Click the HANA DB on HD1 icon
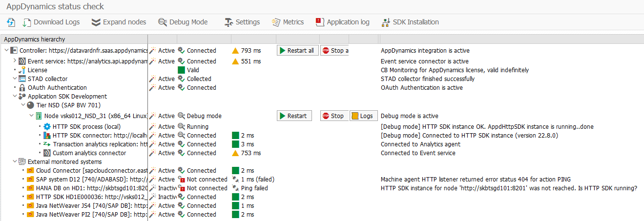This screenshot has height=221, width=644. tap(30, 188)
